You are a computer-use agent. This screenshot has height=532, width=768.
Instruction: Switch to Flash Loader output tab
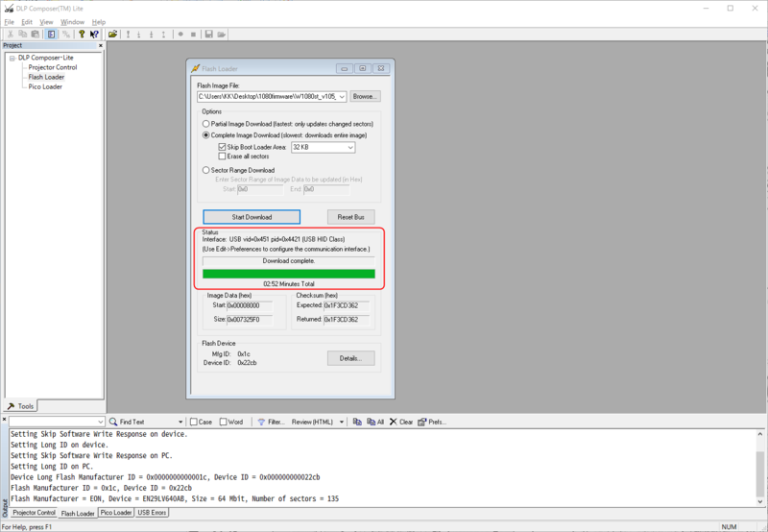[78, 513]
